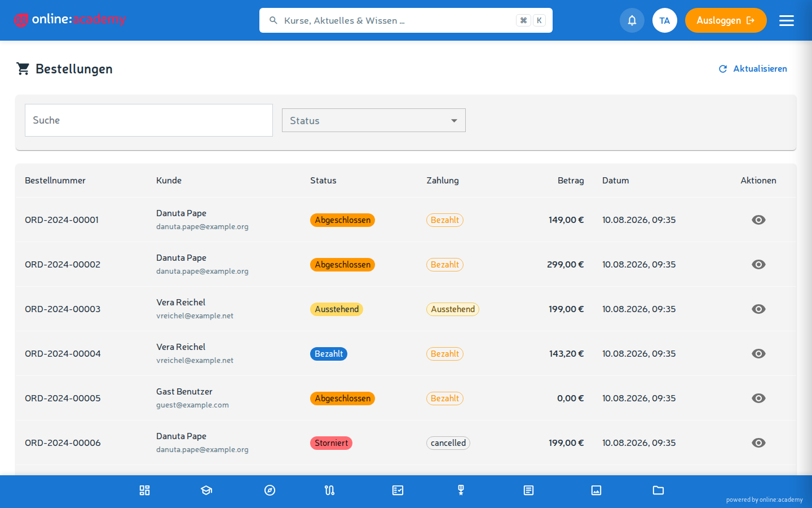This screenshot has width=812, height=508.
Task: Click the Kunde column header
Action: tap(169, 181)
